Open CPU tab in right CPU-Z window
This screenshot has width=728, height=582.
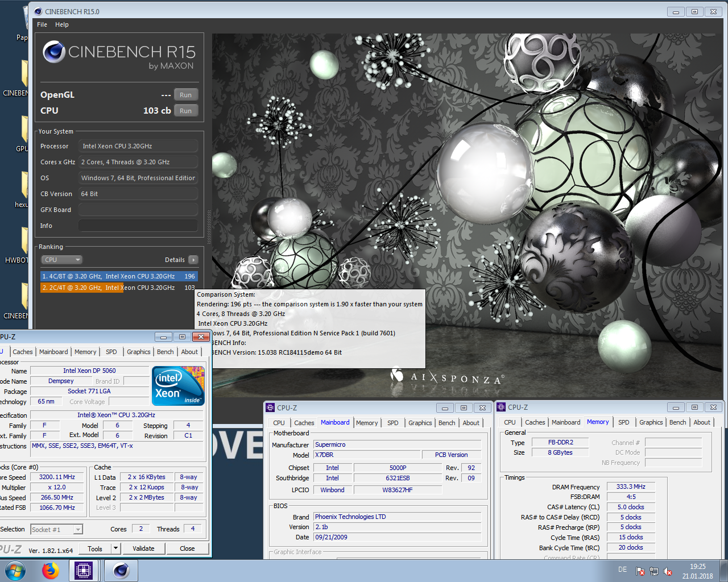tap(510, 422)
